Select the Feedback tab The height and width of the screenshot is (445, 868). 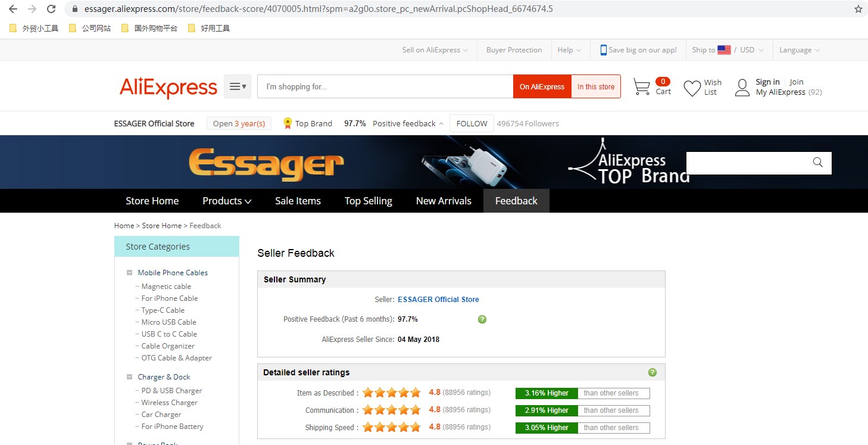click(516, 201)
